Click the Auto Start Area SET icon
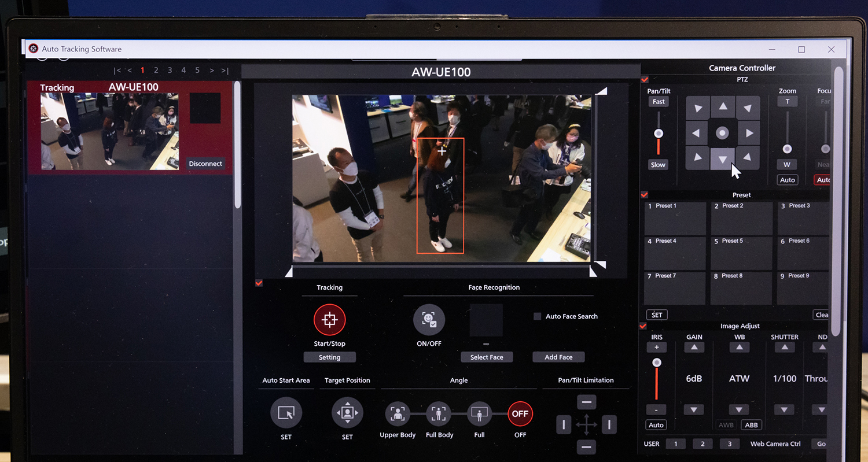The height and width of the screenshot is (462, 868). tap(286, 413)
